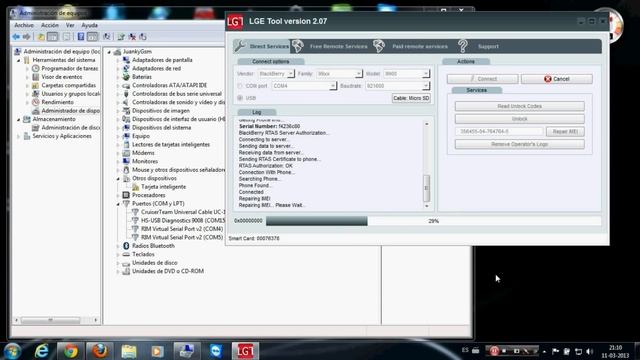Click the LGE Tool taskbar icon
Image resolution: width=640 pixels, height=360 pixels.
click(245, 351)
